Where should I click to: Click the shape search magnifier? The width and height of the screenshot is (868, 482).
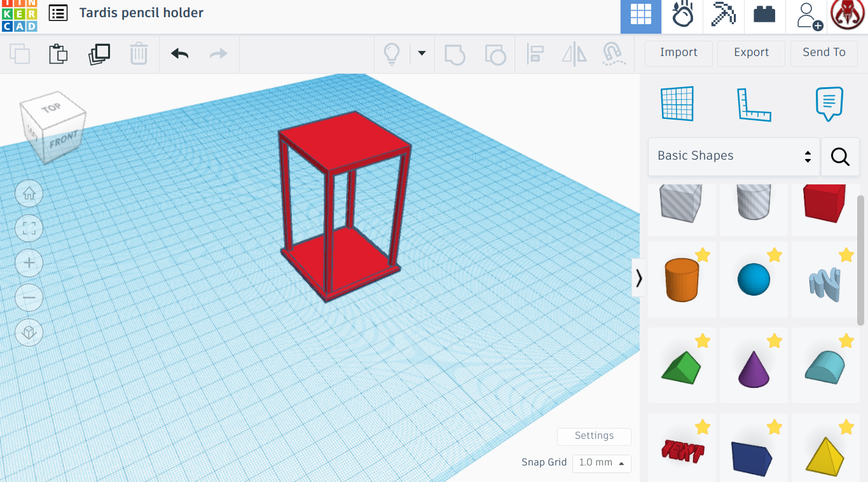840,156
